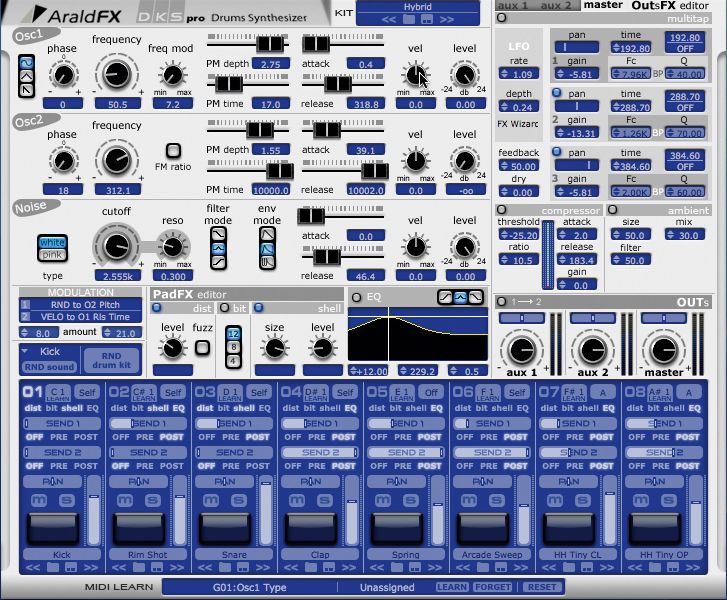727x600 pixels.
Task: Adjust EQ gain stepper +12.00
Action: tap(368, 371)
